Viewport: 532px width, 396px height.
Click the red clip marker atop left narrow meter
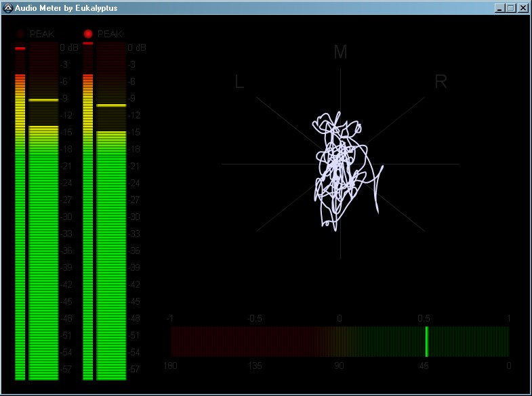pos(20,49)
